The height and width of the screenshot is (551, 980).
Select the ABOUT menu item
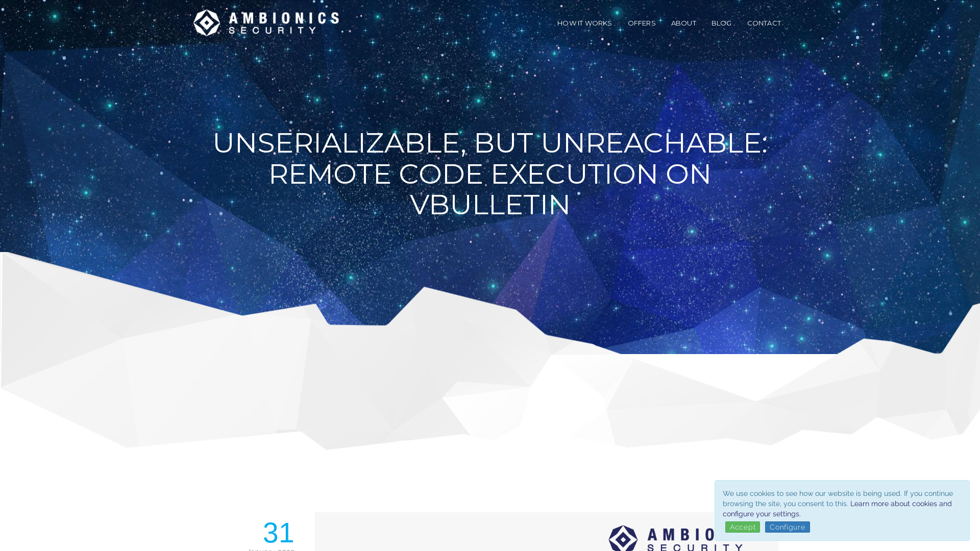[683, 23]
